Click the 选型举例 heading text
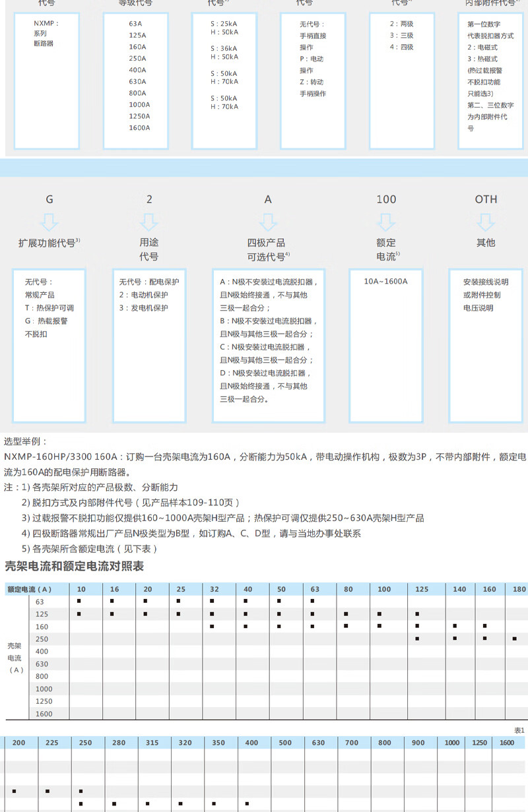The height and width of the screenshot is (812, 528). click(26, 442)
